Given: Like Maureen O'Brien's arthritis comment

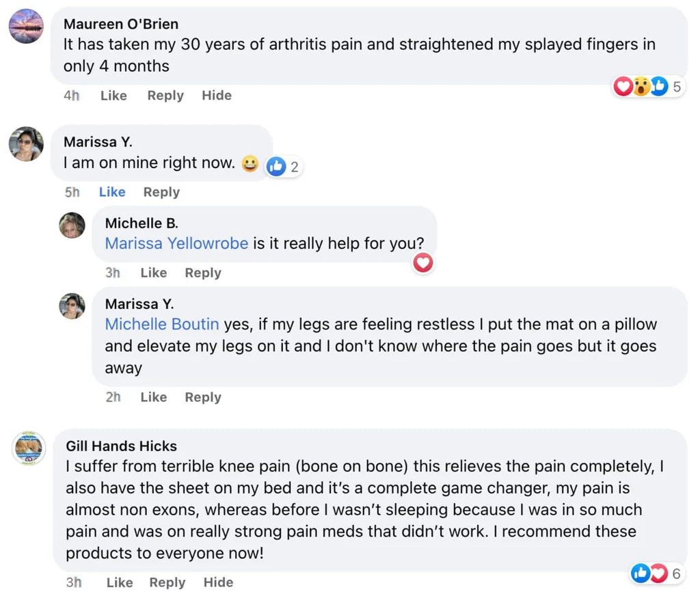Looking at the screenshot, I should pos(113,96).
